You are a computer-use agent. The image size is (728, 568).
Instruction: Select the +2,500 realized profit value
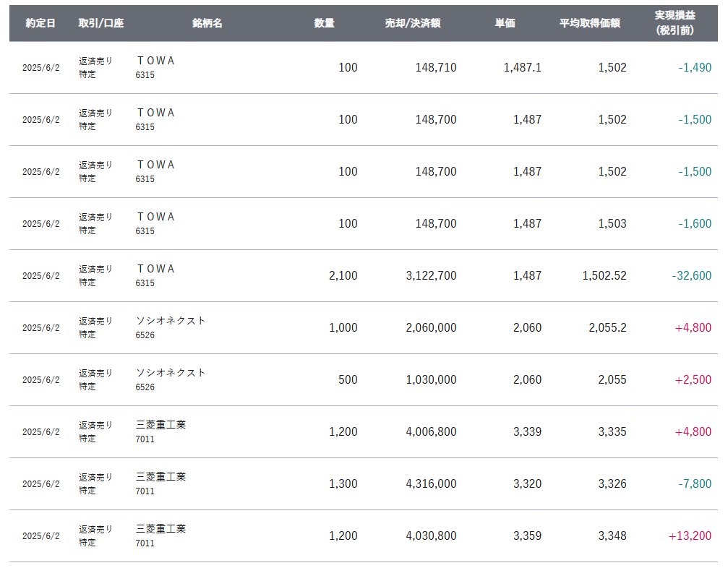[693, 379]
